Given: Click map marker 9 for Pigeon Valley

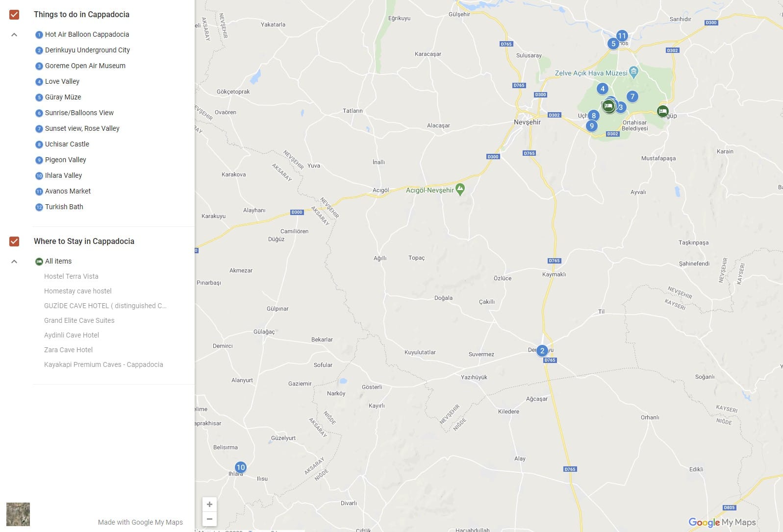Looking at the screenshot, I should [x=592, y=126].
